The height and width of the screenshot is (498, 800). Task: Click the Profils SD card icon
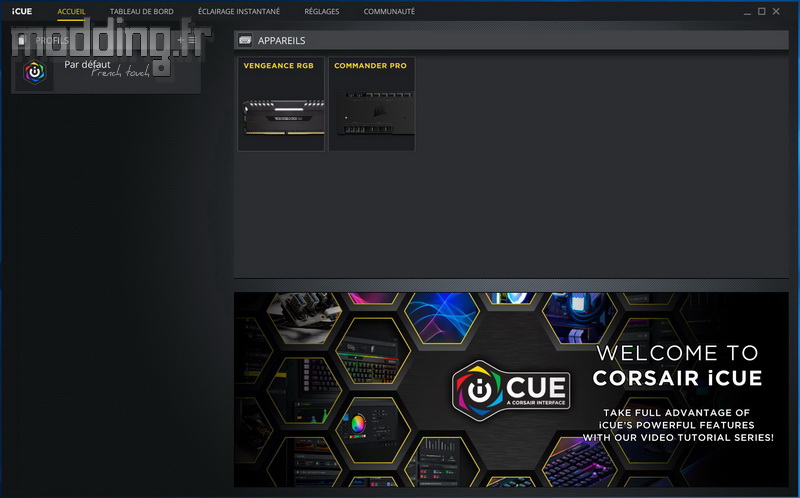21,40
